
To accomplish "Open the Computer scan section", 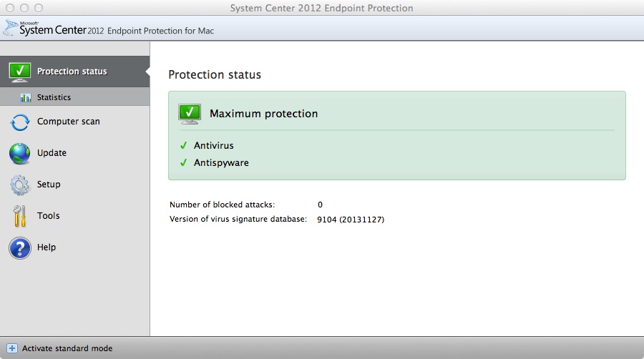I will click(x=68, y=122).
